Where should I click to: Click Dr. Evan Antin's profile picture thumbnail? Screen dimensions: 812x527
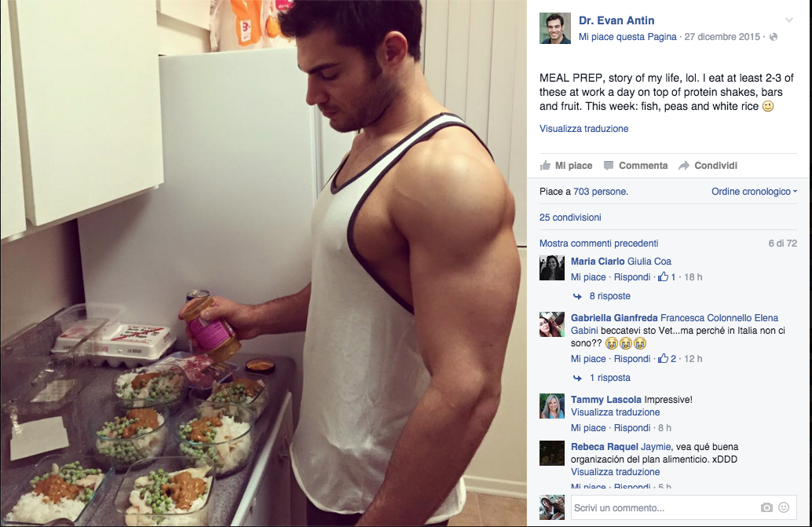tap(555, 28)
